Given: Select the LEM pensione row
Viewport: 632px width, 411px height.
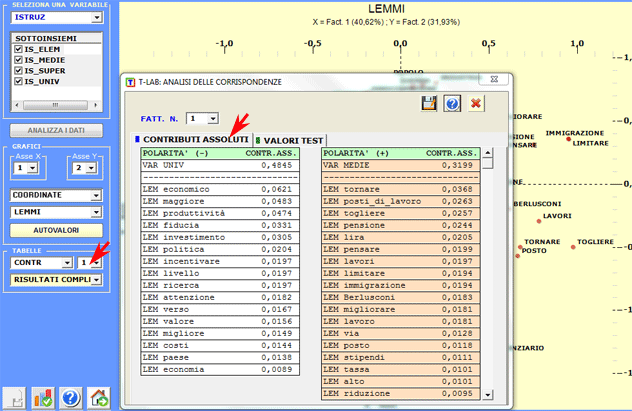Looking at the screenshot, I should tap(401, 225).
